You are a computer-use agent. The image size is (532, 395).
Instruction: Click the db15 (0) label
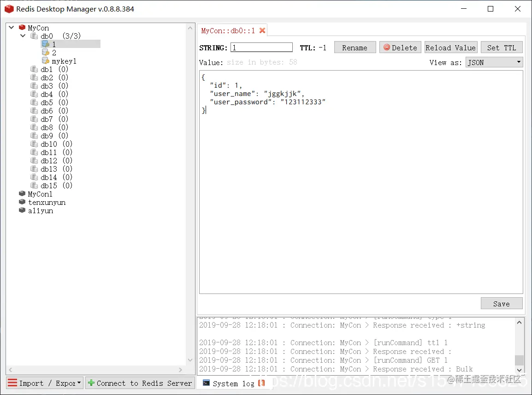tap(56, 186)
